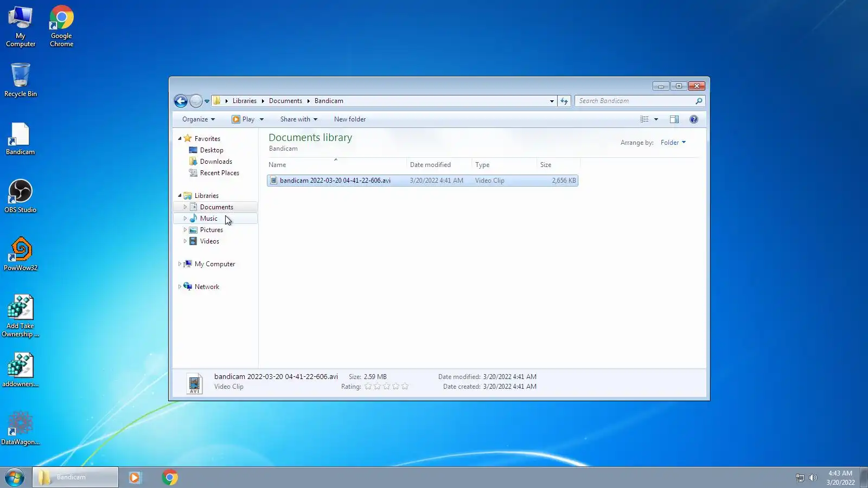The width and height of the screenshot is (868, 488).
Task: Open recent pages dropdown next to navigation arrows
Action: point(207,101)
